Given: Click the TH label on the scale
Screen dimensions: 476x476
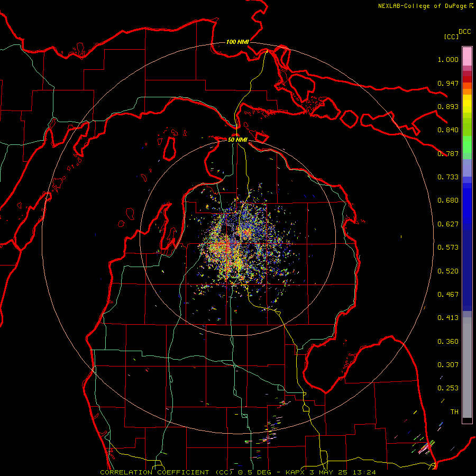Looking at the screenshot, I should click(454, 412).
